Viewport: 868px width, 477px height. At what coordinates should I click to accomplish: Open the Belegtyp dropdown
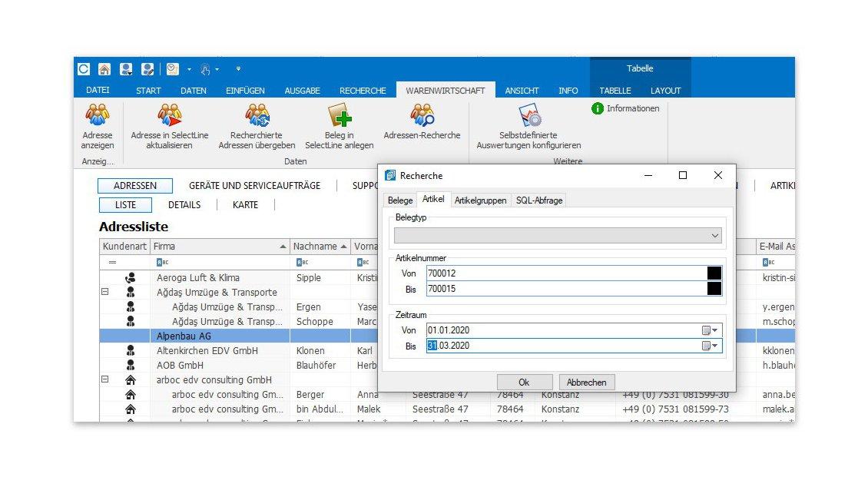point(714,236)
